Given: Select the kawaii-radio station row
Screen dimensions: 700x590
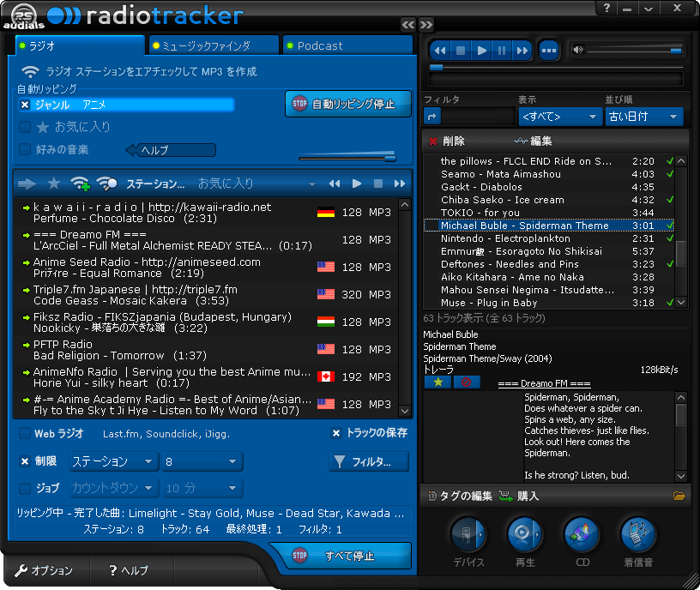Looking at the screenshot, I should pyautogui.click(x=207, y=213).
